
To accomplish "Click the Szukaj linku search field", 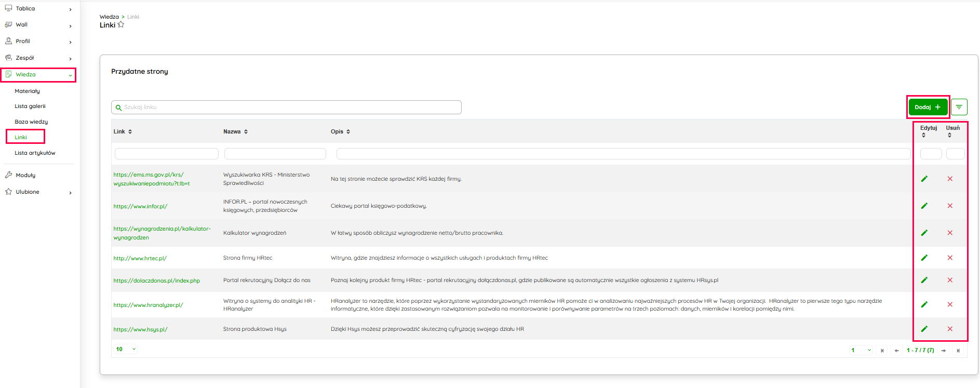I will (286, 107).
